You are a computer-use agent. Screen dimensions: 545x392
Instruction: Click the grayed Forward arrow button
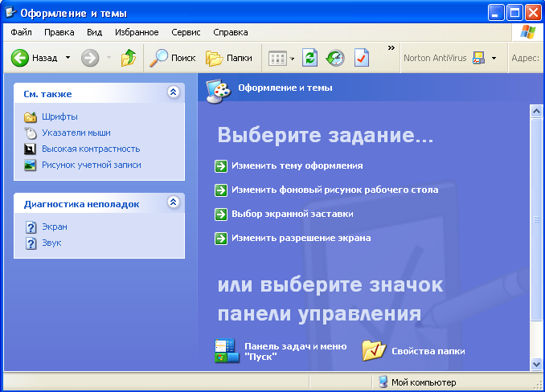[90, 58]
